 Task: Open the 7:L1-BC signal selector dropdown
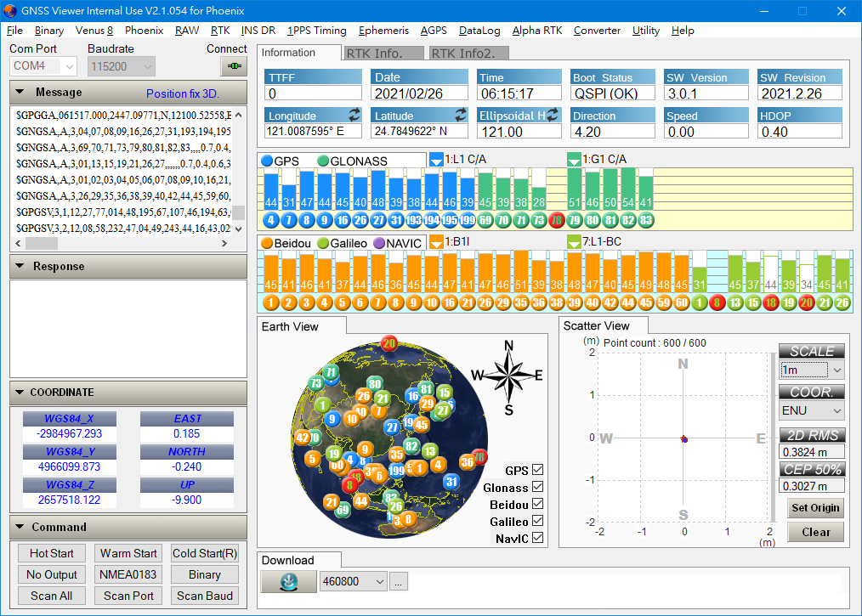click(x=574, y=242)
